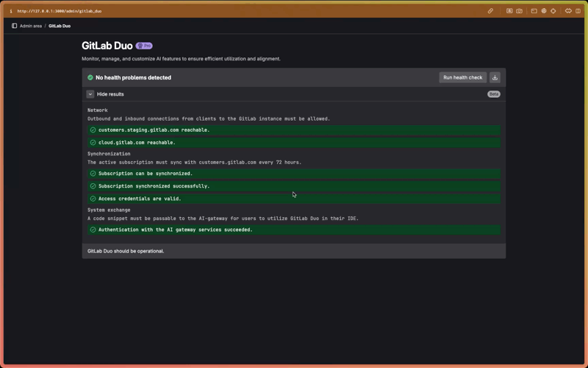This screenshot has width=588, height=368.
Task: Toggle the sidebar icon next to Admin area
Action: click(x=14, y=26)
